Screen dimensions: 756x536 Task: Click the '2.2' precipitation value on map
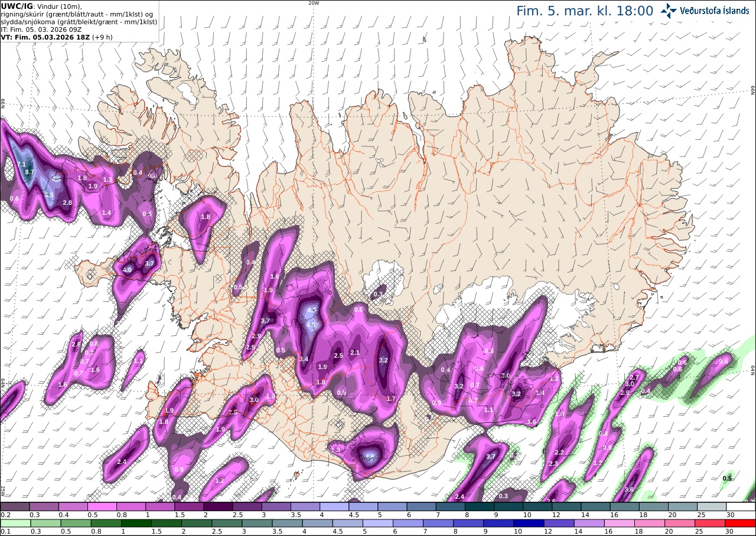(x=560, y=452)
